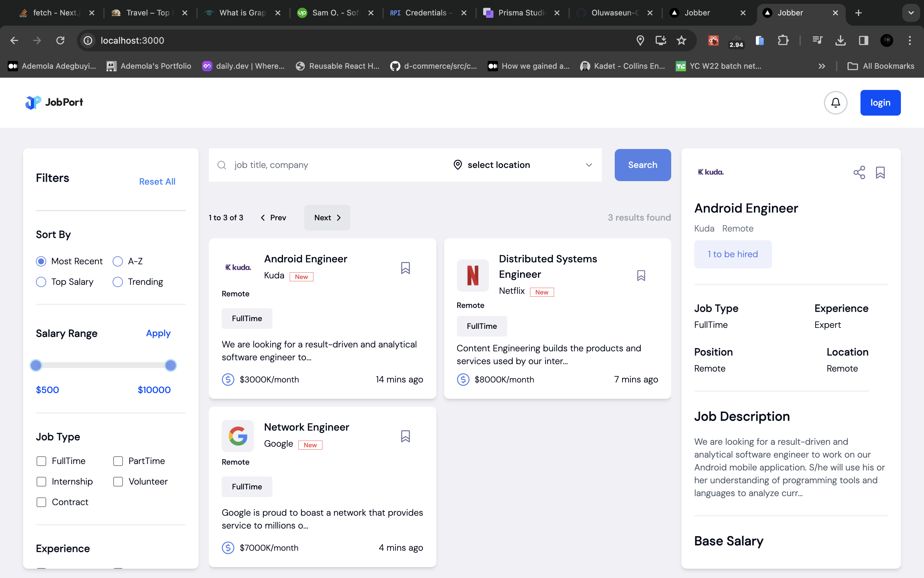924x578 pixels.
Task: Bookmark the job in the details panel
Action: point(880,172)
